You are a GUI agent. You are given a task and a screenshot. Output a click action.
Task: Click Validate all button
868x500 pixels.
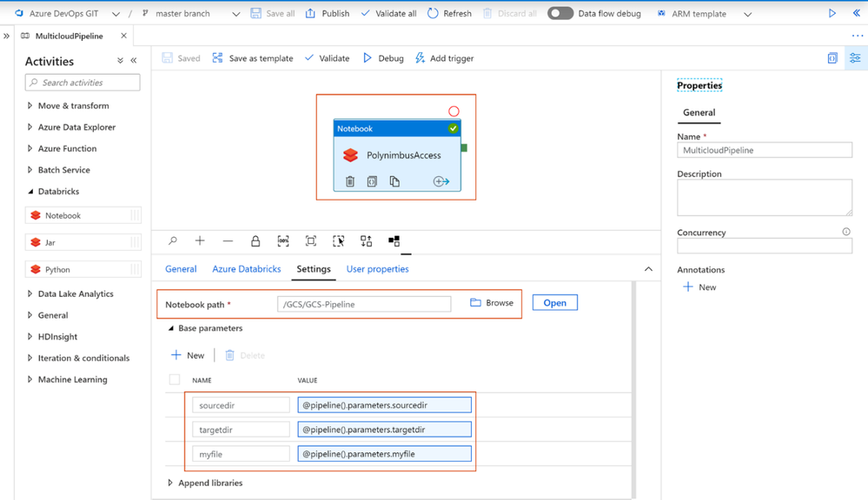389,13
